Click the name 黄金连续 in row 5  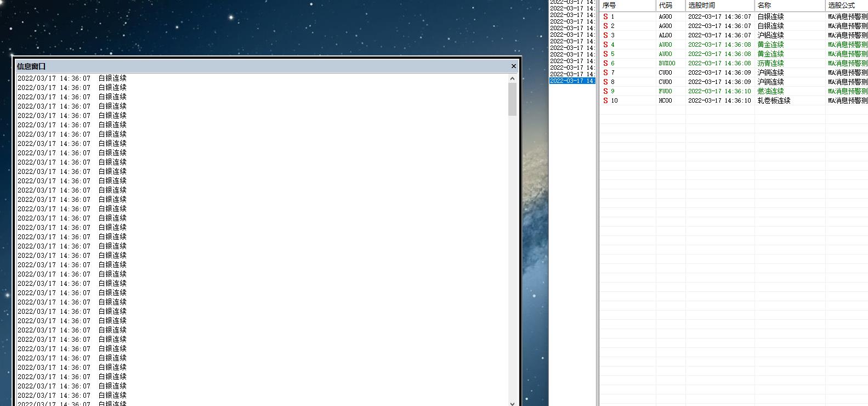point(770,54)
